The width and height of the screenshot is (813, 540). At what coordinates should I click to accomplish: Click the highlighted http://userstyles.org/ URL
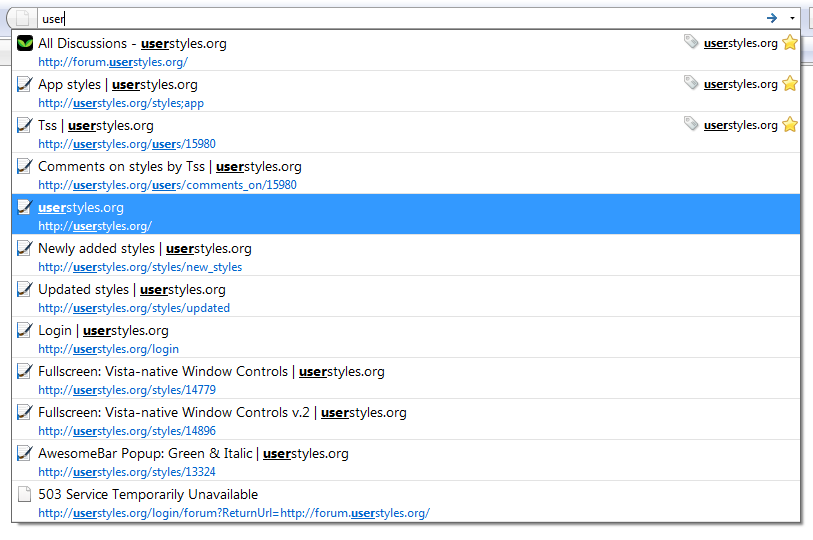(95, 226)
